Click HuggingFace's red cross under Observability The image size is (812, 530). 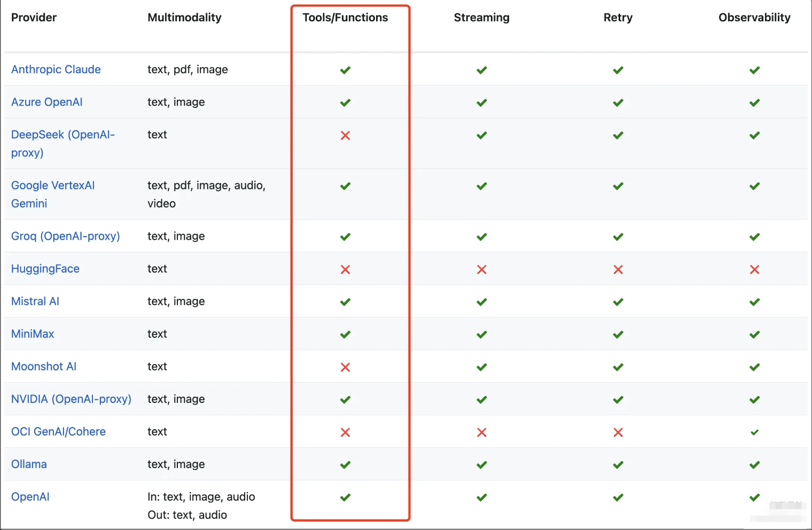click(x=754, y=270)
